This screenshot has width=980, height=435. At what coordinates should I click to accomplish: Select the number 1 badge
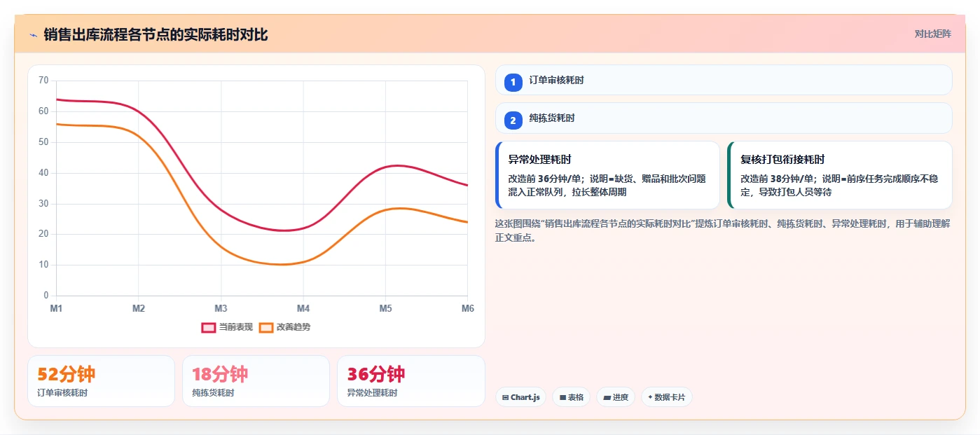point(513,83)
